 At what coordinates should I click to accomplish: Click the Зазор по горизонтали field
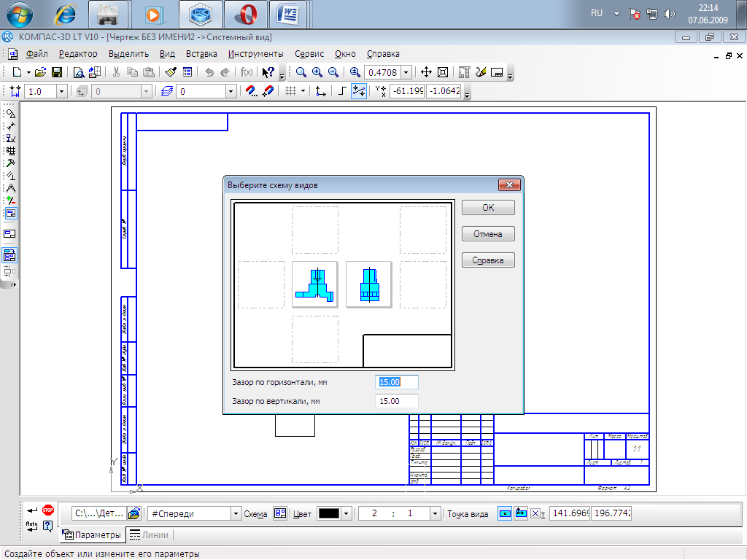click(396, 382)
